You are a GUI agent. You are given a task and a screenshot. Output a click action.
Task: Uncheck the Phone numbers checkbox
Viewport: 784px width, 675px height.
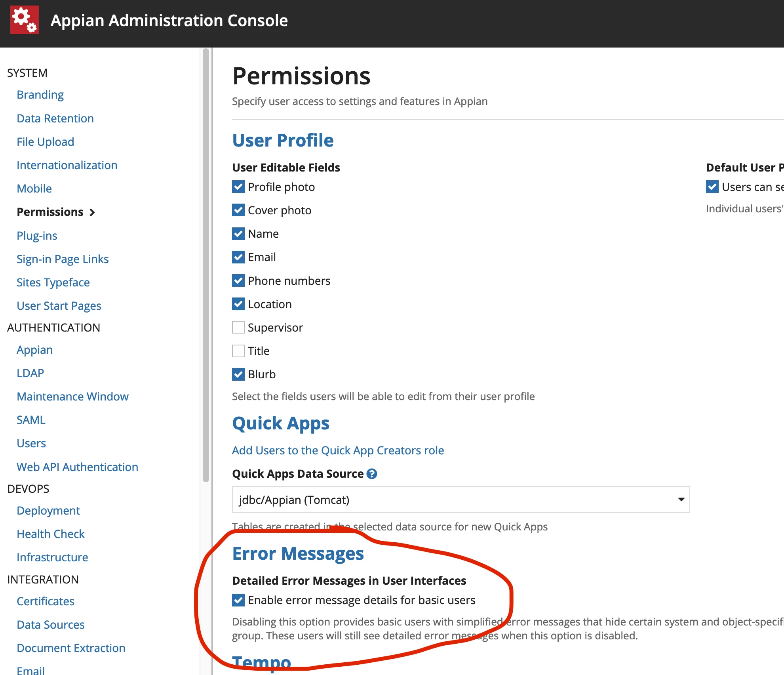(x=238, y=281)
